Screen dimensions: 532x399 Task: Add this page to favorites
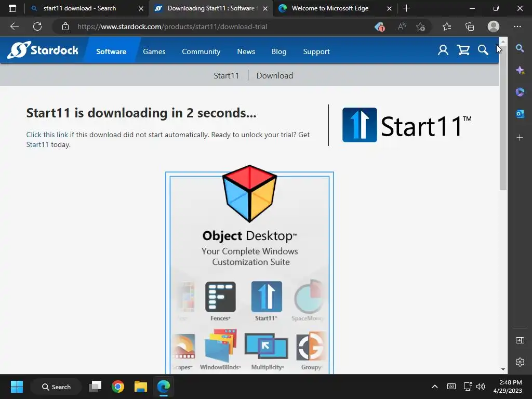point(421,26)
